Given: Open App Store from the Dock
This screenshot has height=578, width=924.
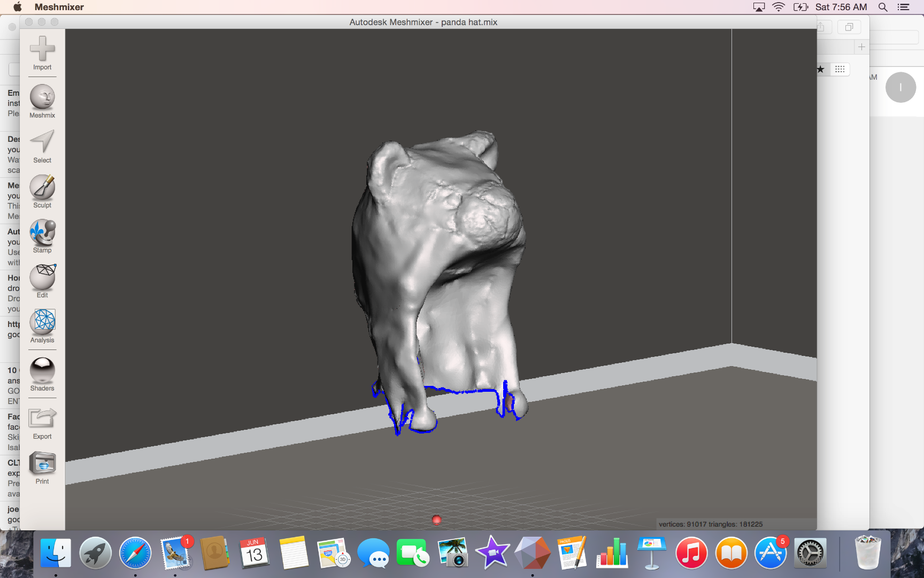Looking at the screenshot, I should pyautogui.click(x=771, y=553).
